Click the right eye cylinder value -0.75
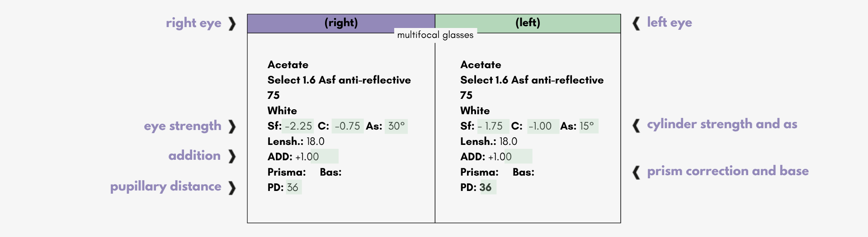The image size is (868, 237). [347, 126]
